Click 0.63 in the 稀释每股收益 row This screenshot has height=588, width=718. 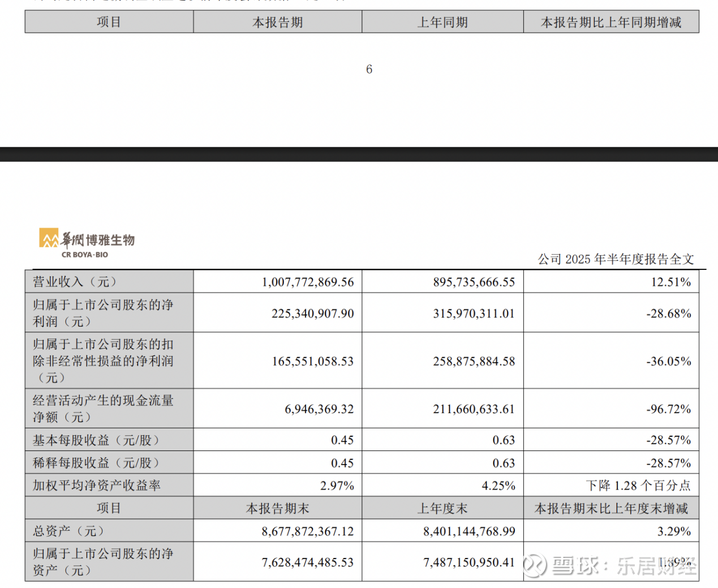[x=504, y=463]
